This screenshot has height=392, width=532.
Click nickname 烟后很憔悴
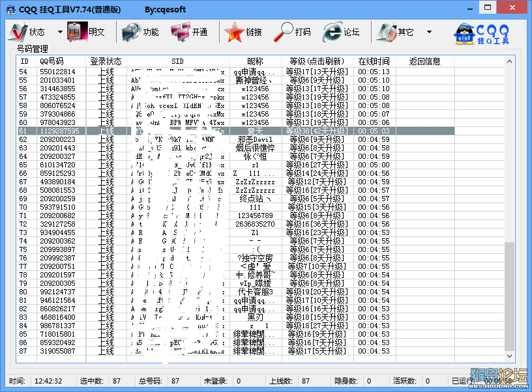255,148
